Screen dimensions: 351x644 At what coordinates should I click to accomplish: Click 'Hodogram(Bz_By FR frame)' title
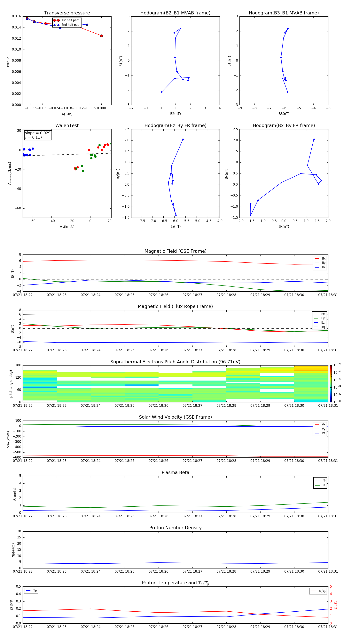coord(175,125)
